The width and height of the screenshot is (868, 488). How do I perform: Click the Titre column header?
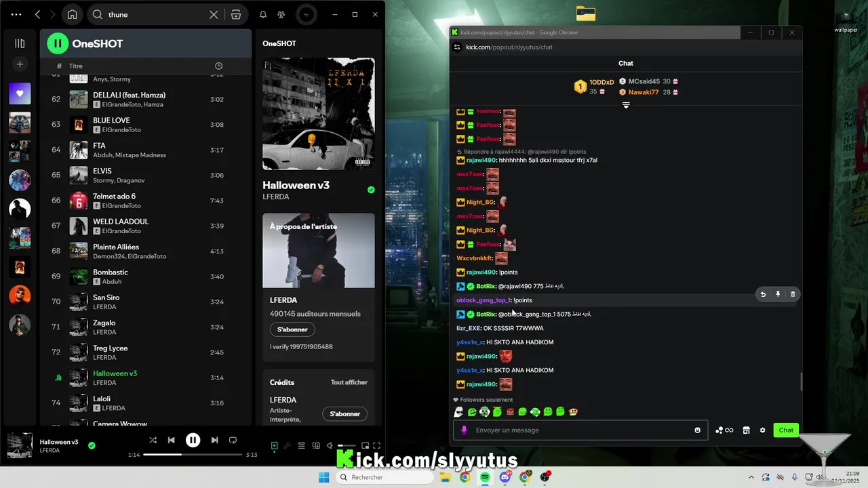pos(75,66)
